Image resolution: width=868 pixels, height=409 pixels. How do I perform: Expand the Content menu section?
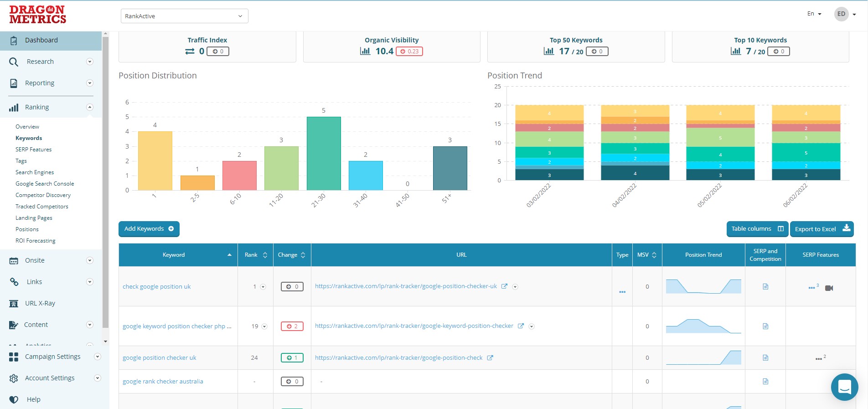[90, 325]
